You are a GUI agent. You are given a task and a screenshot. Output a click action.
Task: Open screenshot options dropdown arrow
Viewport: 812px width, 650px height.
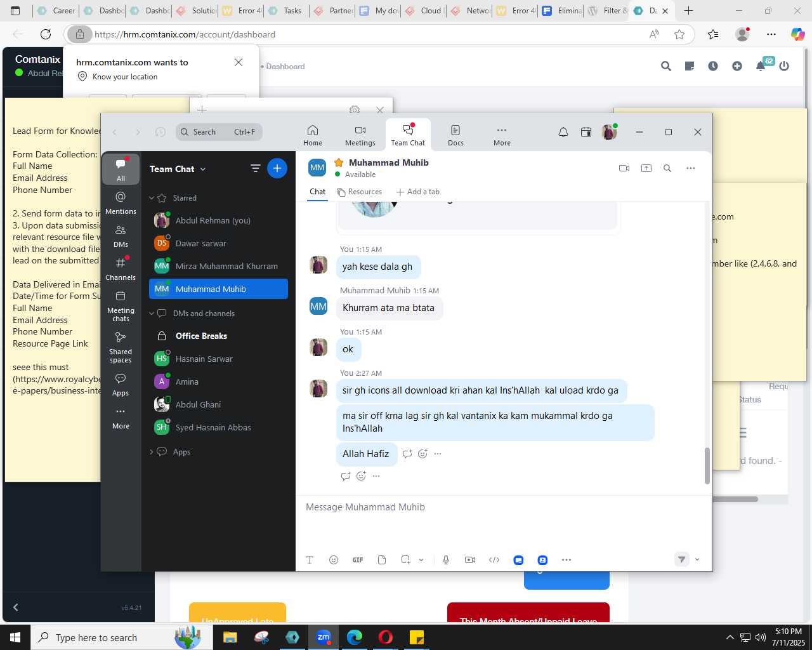click(421, 560)
